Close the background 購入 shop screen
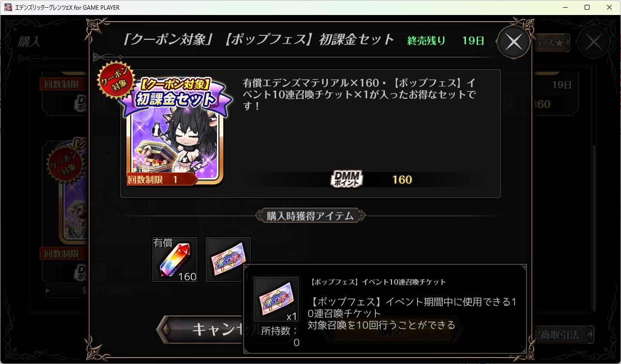Screen dimensions: 621x364 pyautogui.click(x=594, y=43)
